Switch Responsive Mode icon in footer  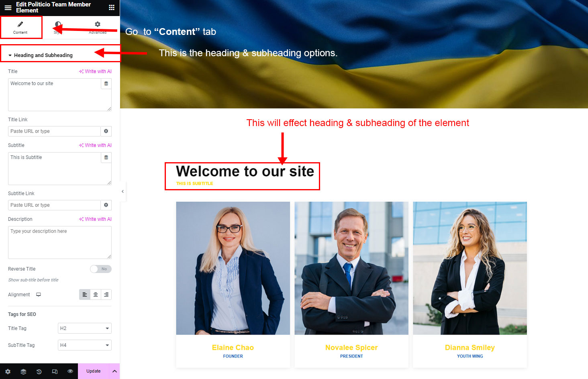(55, 371)
